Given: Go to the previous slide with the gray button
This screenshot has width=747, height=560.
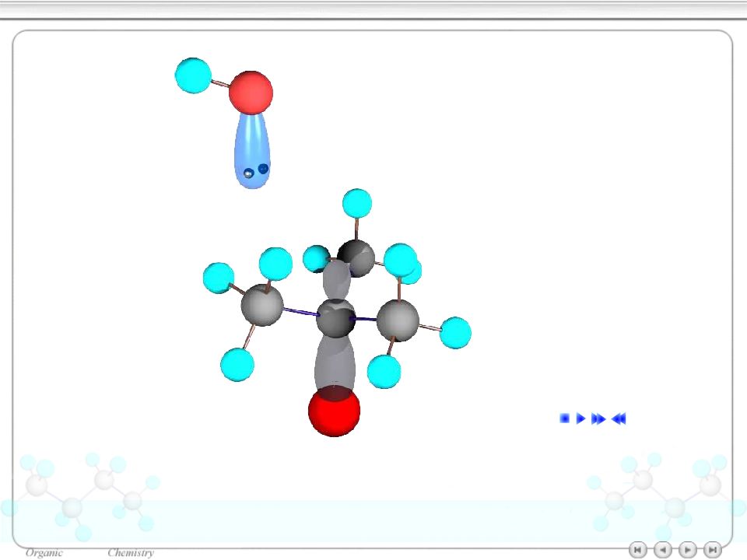Looking at the screenshot, I should (x=663, y=550).
